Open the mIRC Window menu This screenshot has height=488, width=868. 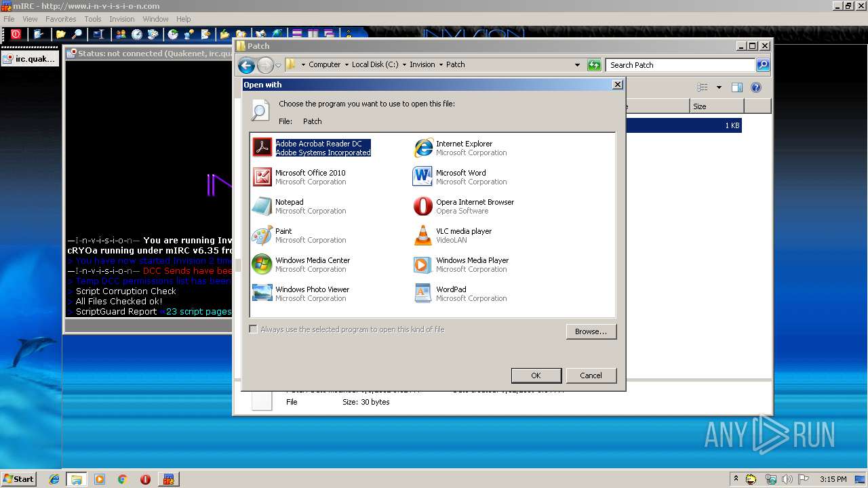pyautogui.click(x=155, y=19)
